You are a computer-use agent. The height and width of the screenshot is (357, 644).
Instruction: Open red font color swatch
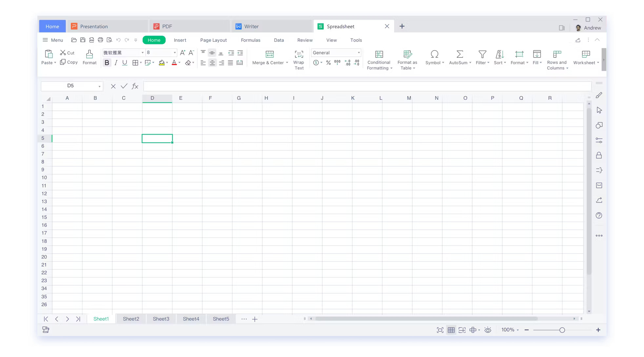[174, 63]
